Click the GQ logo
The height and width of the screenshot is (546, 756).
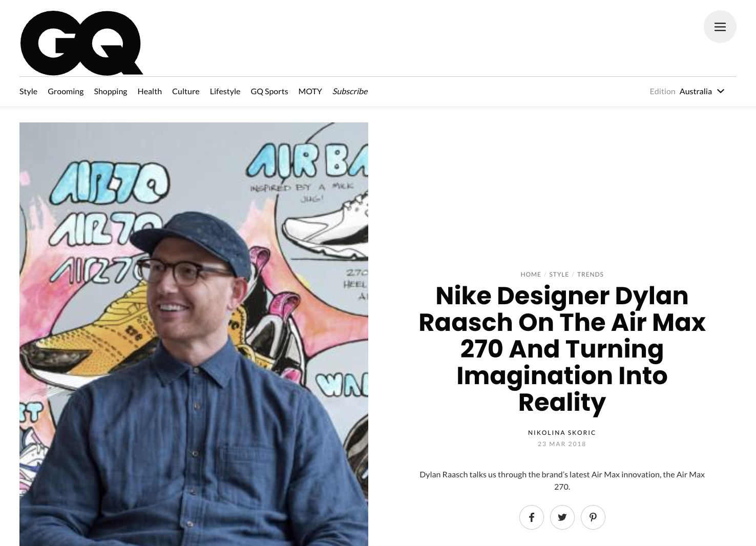point(81,43)
